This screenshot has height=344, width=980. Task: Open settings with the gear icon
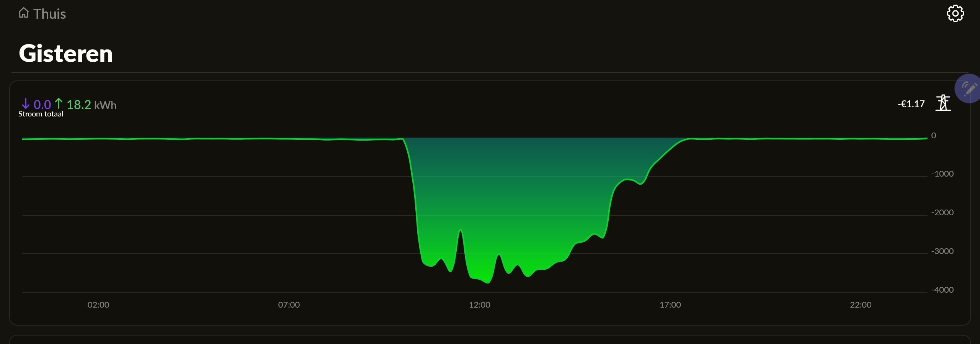click(x=955, y=14)
